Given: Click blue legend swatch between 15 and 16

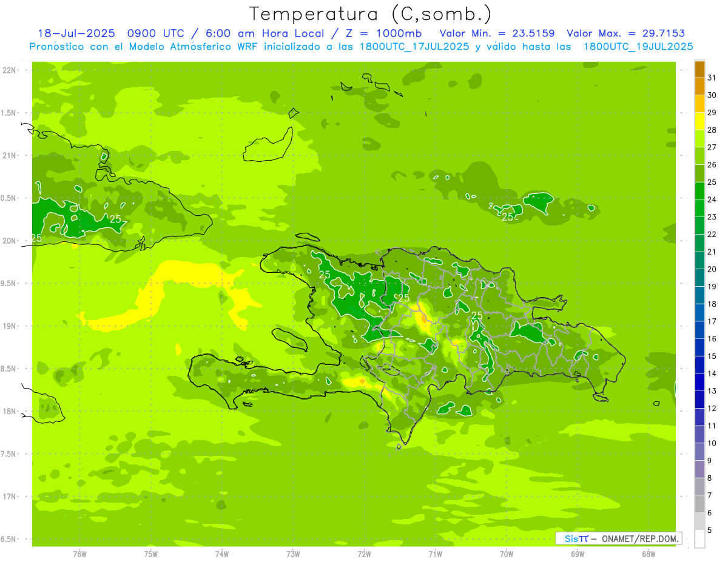Looking at the screenshot, I should pos(699,347).
